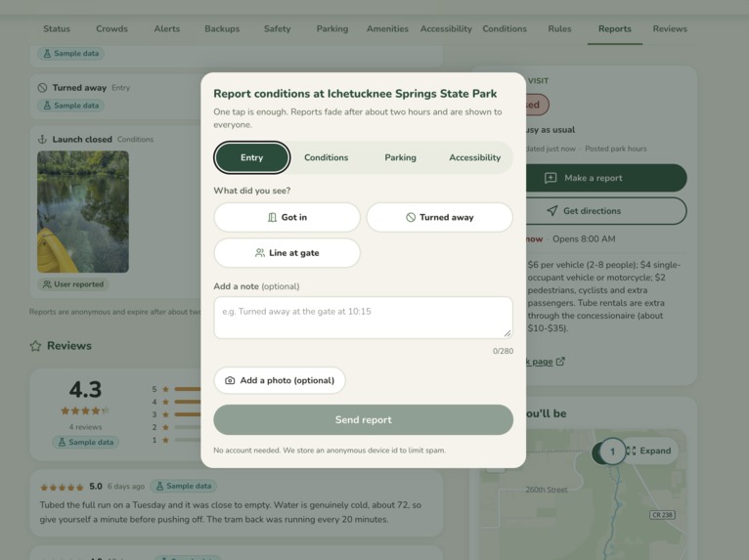Select the Line at gate option
749x560 pixels.
[x=287, y=253]
